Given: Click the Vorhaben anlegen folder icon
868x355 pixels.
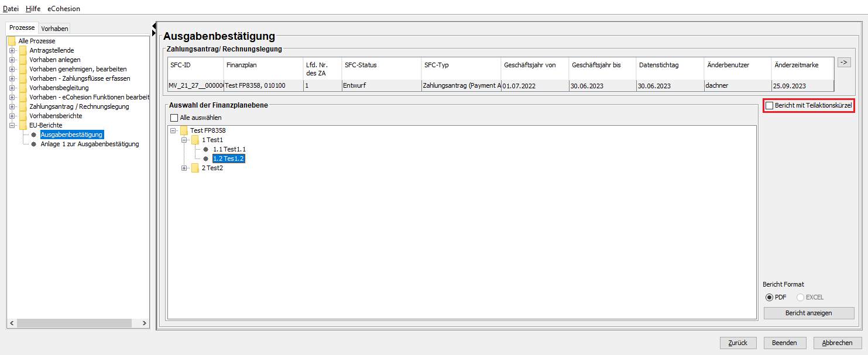Looking at the screenshot, I should tap(23, 60).
